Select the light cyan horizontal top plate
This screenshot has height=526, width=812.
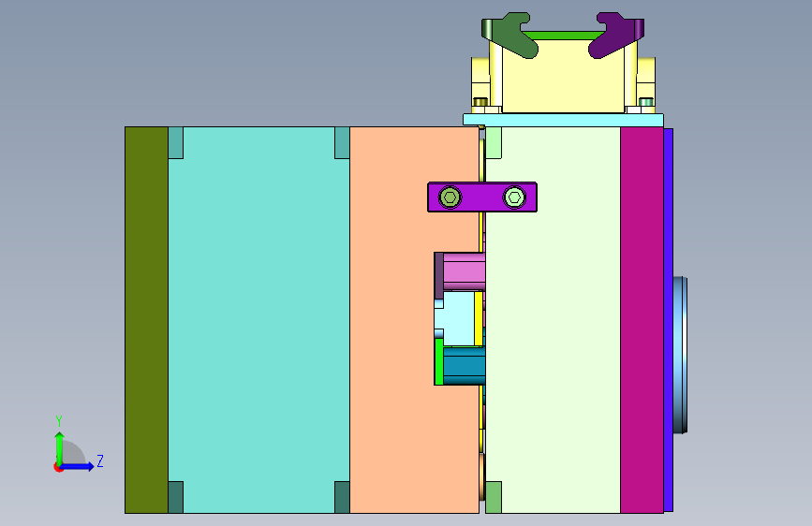click(564, 120)
